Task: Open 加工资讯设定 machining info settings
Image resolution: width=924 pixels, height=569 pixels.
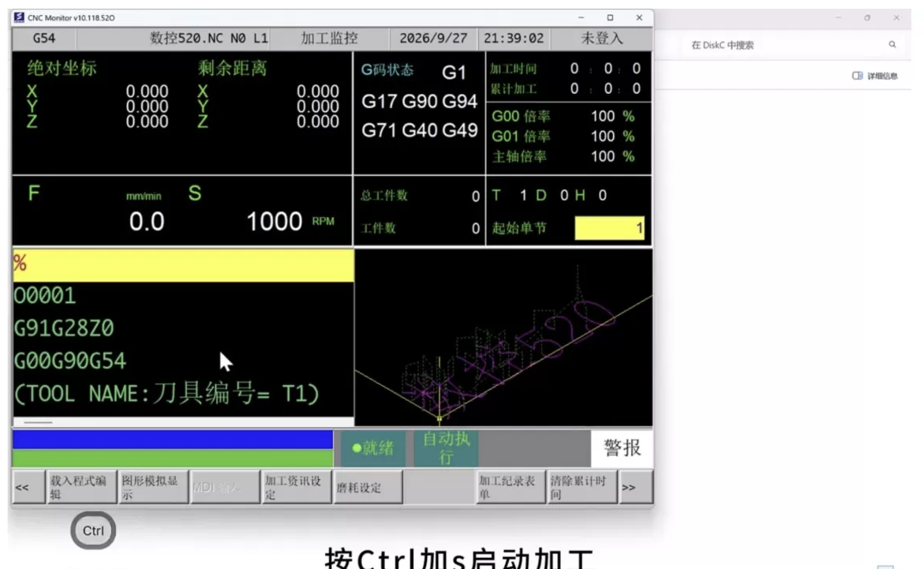Action: click(x=296, y=487)
